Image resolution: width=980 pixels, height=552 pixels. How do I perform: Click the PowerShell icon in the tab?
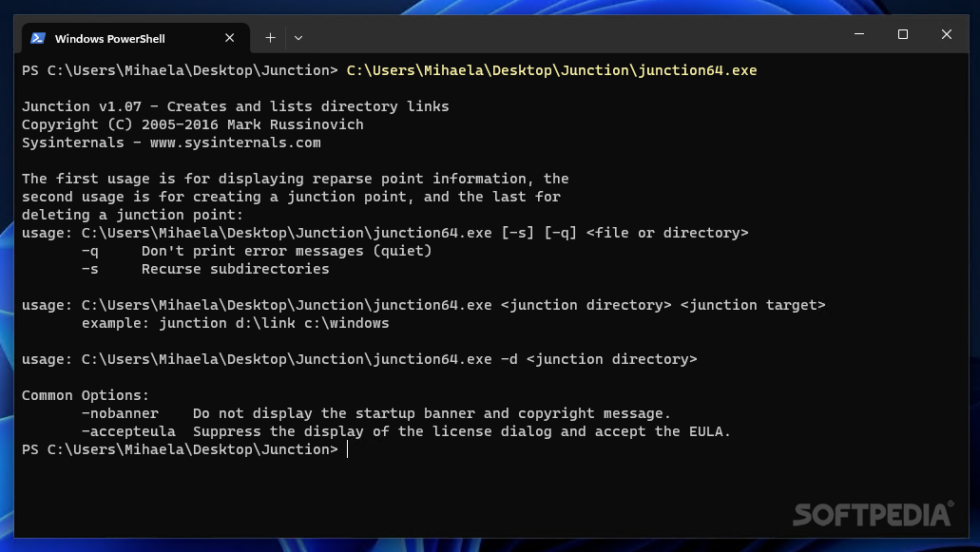point(37,38)
